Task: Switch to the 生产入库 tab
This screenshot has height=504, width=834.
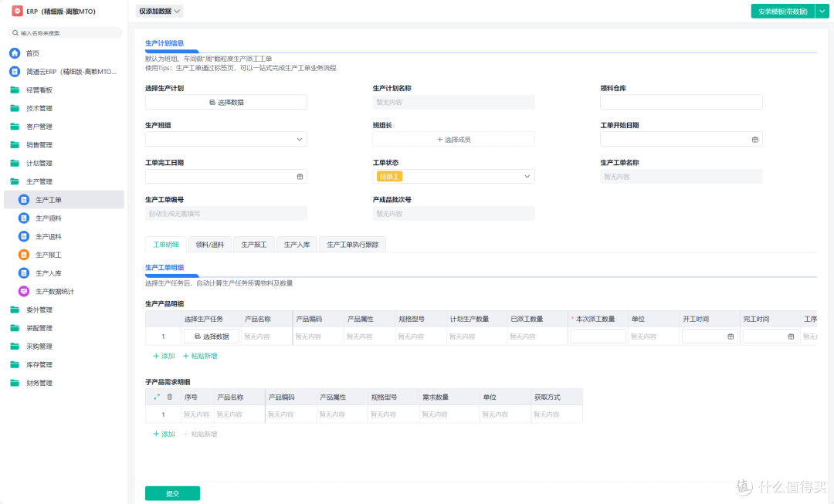Action: click(x=297, y=245)
